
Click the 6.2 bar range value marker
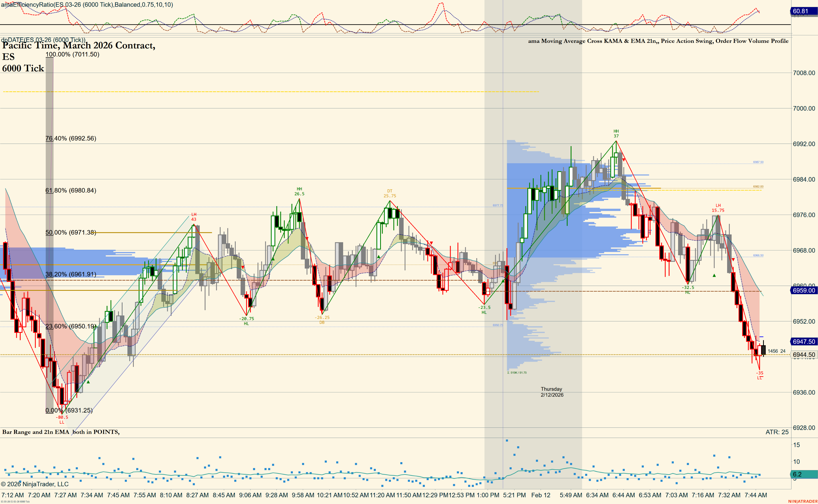coord(804,474)
